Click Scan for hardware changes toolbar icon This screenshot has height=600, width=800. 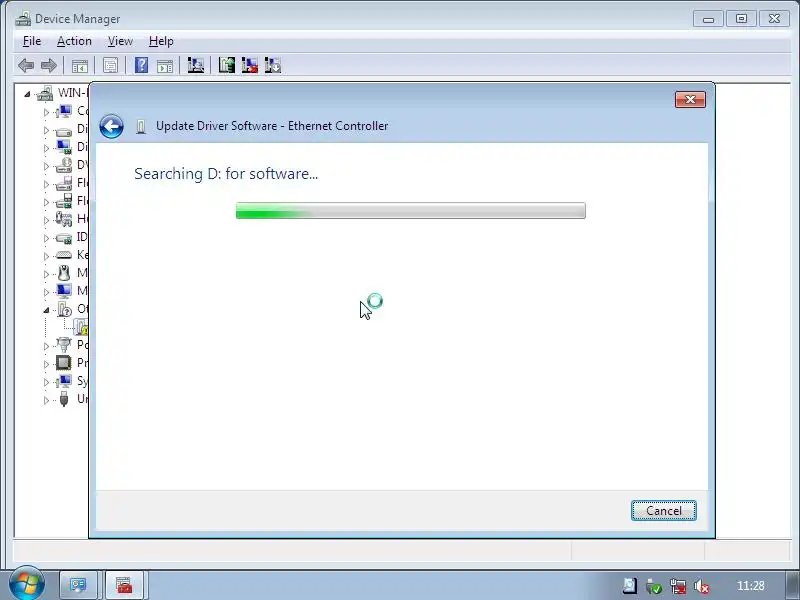195,65
